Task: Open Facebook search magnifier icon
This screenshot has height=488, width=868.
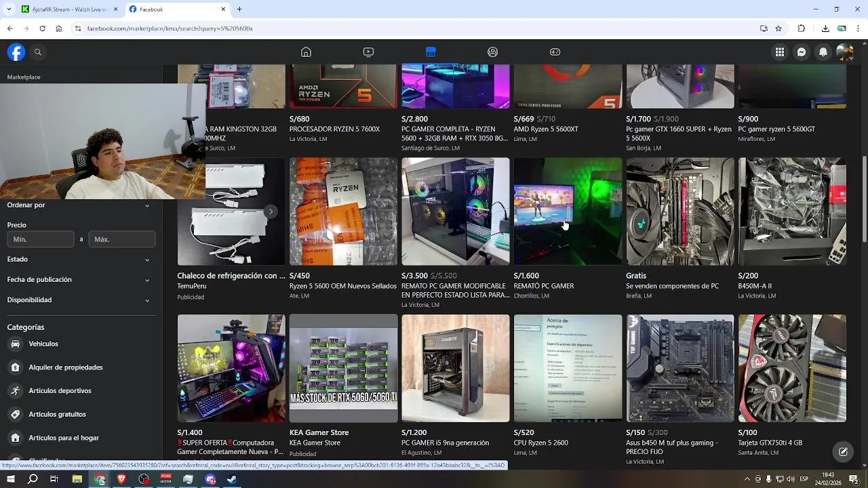Action: 38,52
